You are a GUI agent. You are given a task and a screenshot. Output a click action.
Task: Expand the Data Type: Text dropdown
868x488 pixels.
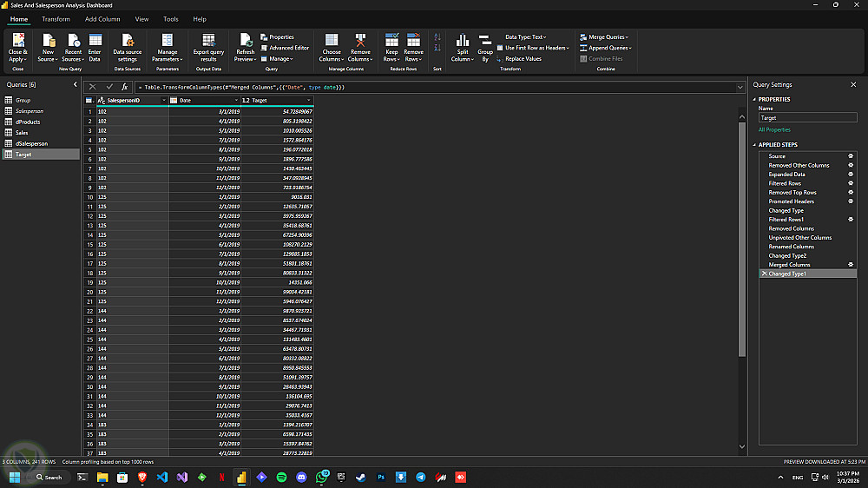pyautogui.click(x=525, y=37)
